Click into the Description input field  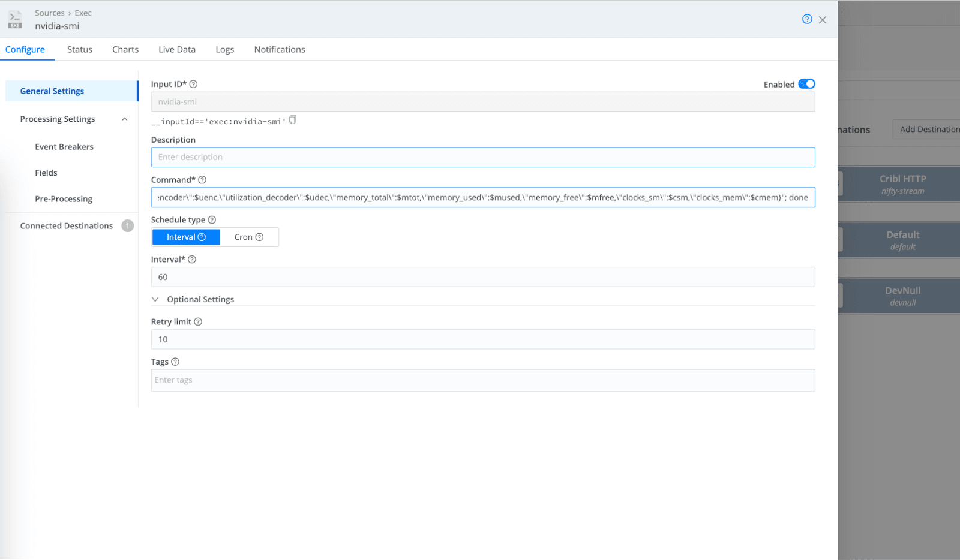[x=482, y=158]
